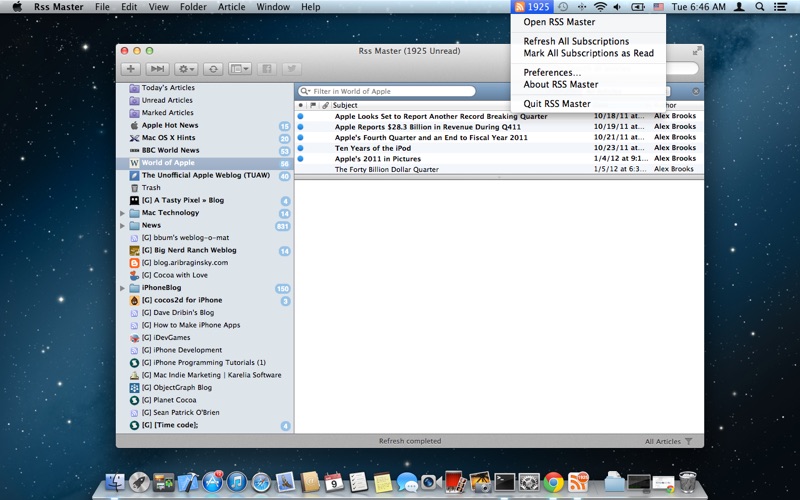The width and height of the screenshot is (800, 500).
Task: Open iTunes from the dock
Action: tap(237, 482)
